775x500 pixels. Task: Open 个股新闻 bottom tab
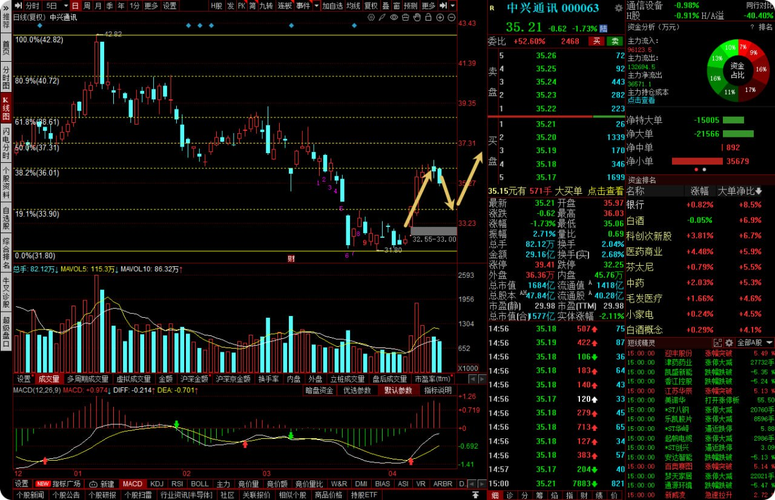pos(30,495)
